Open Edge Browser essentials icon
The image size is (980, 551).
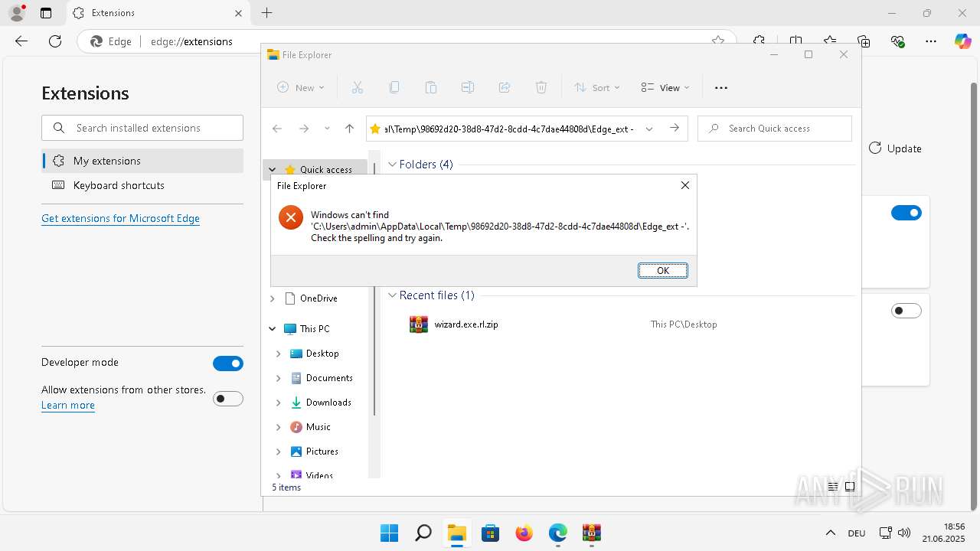tap(897, 41)
